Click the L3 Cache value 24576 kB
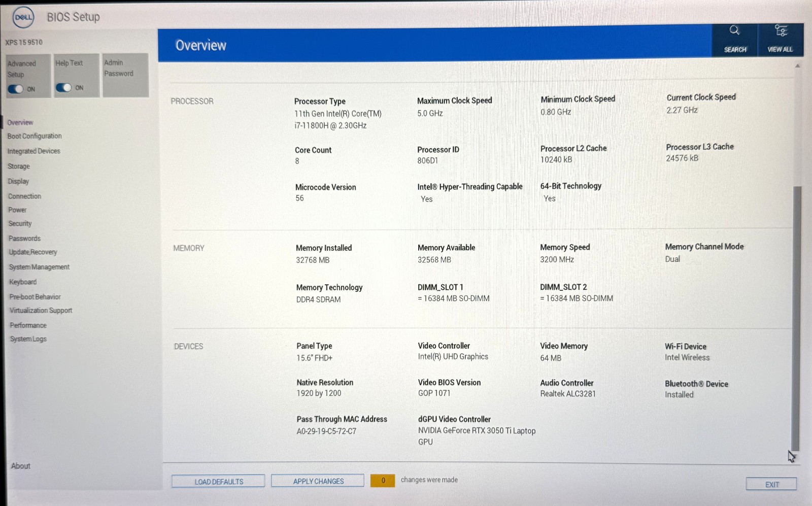This screenshot has width=812, height=506. tap(682, 158)
